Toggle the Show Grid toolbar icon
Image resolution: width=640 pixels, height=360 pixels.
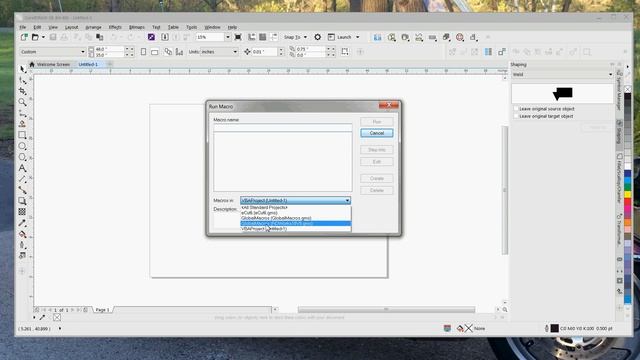263,37
